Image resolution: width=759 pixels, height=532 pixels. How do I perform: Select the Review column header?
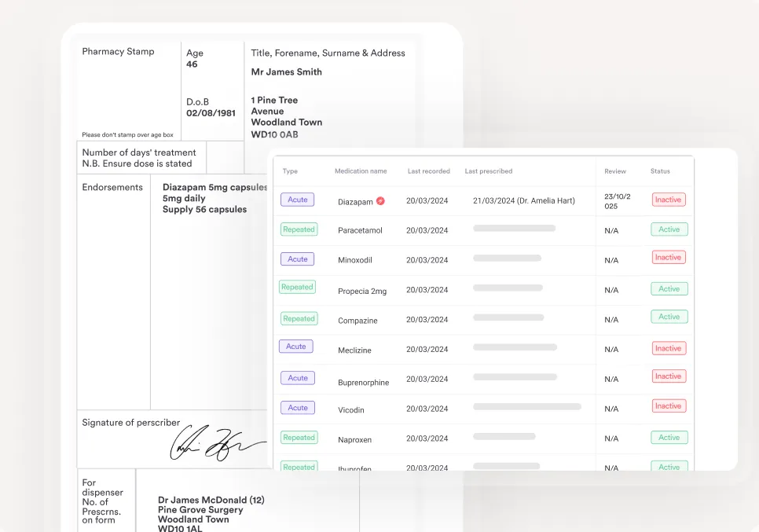tap(615, 171)
